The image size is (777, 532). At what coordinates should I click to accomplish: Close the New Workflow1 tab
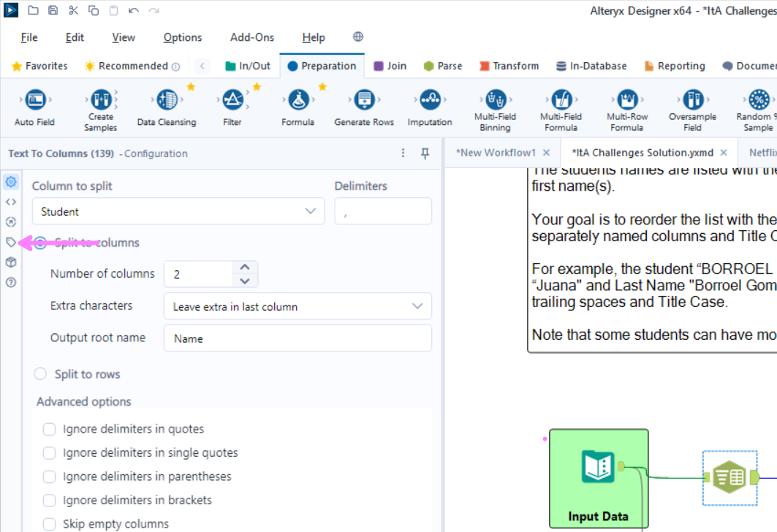click(x=546, y=153)
